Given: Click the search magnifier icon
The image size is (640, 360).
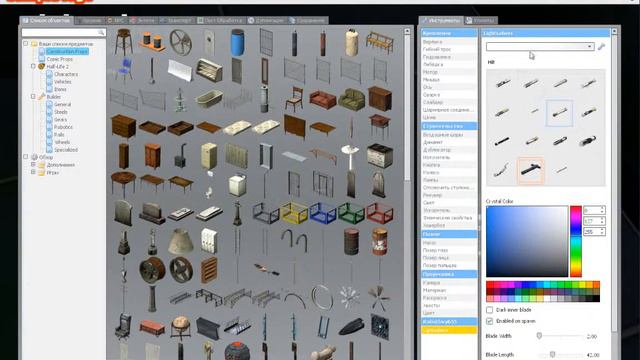Looking at the screenshot, I should tap(101, 32).
